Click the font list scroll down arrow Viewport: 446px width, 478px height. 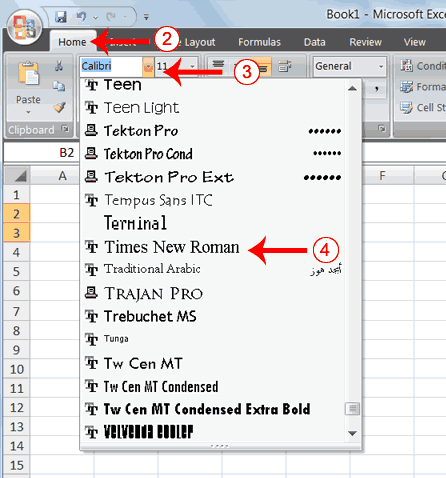(x=352, y=433)
